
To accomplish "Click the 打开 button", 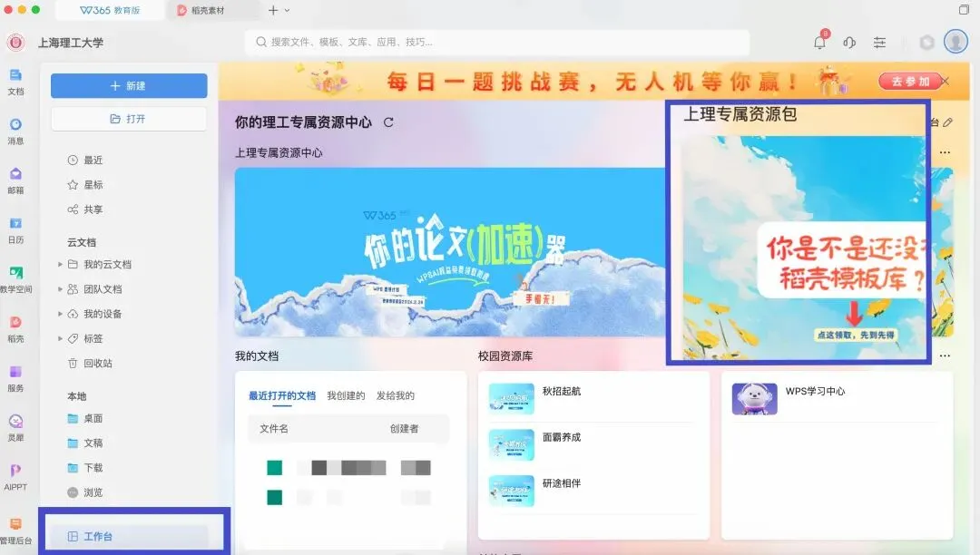I will 129,119.
